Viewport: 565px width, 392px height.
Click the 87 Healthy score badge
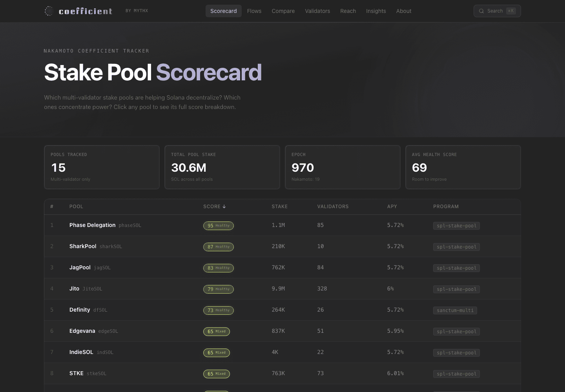click(219, 247)
